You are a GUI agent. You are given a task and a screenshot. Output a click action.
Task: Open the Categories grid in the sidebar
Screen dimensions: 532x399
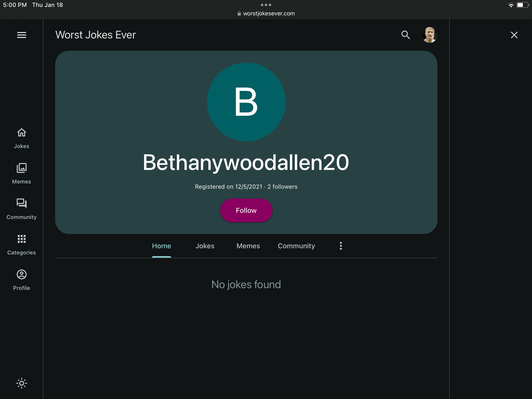(22, 245)
